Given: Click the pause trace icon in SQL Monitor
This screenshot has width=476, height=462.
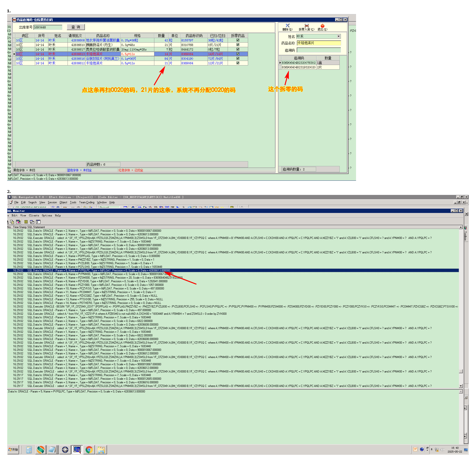Looking at the screenshot, I should pos(26,222).
